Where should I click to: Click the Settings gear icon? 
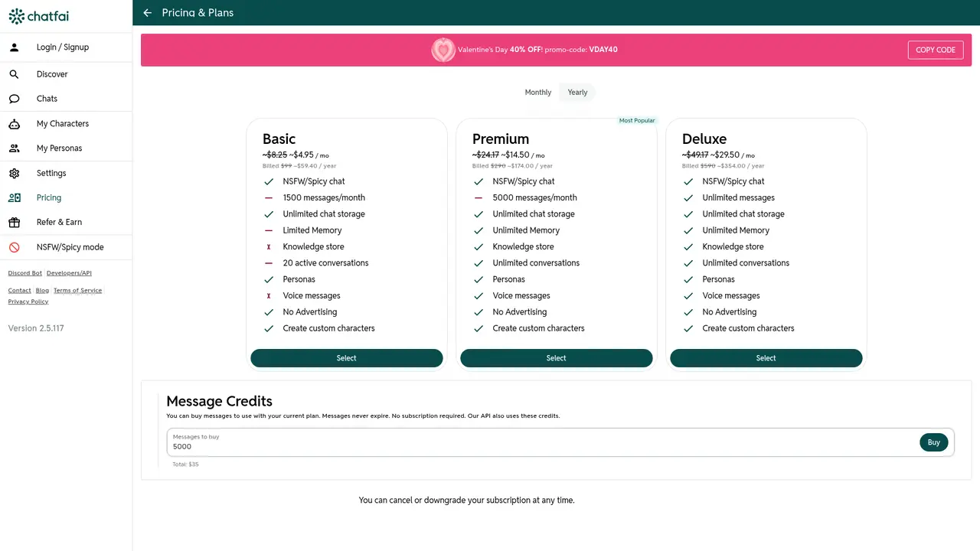tap(14, 173)
